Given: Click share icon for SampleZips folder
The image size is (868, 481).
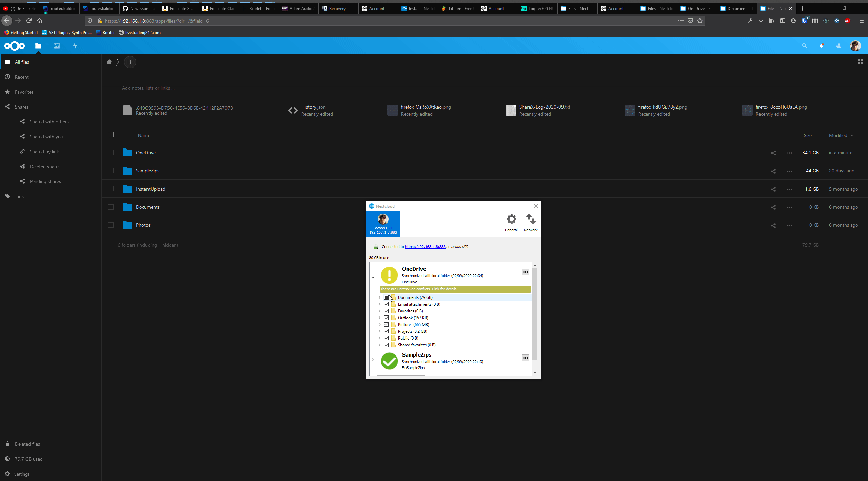Looking at the screenshot, I should coord(773,171).
